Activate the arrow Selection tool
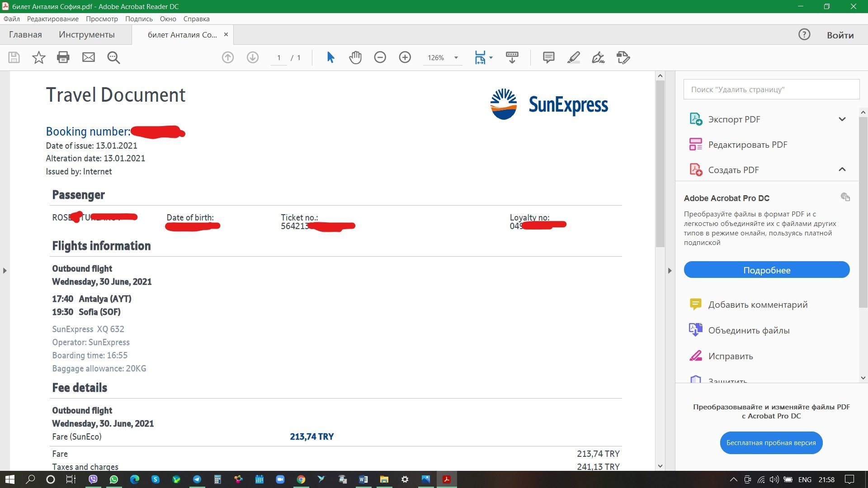This screenshot has height=488, width=868. pos(330,57)
